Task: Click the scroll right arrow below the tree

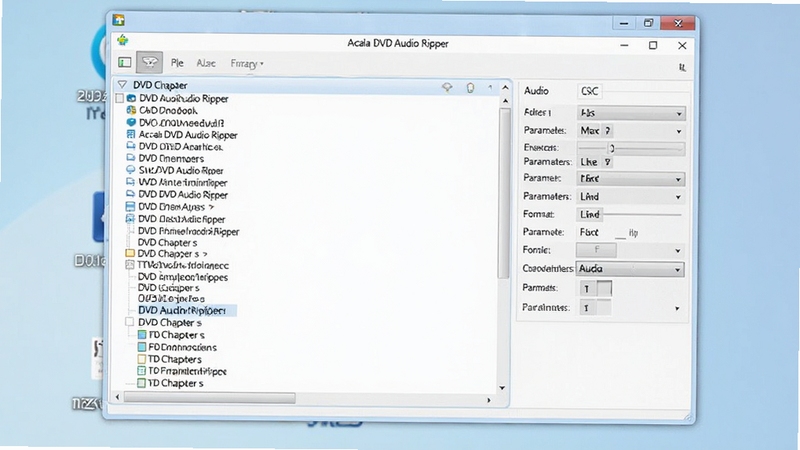Action: coord(489,400)
